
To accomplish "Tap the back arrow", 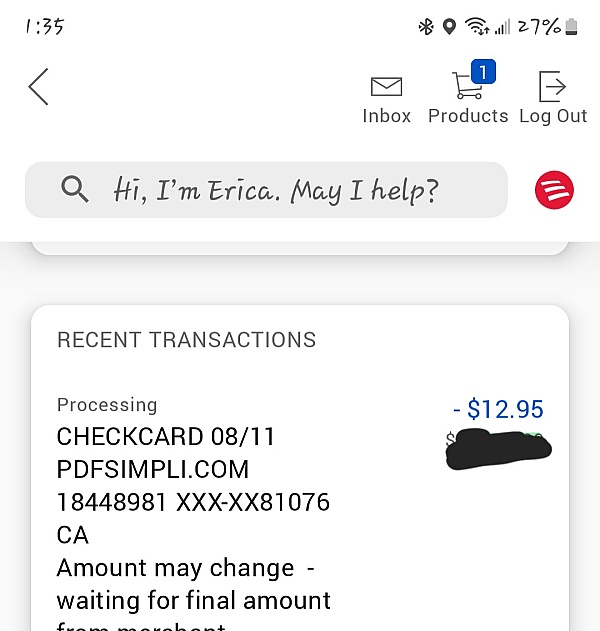I will tap(38, 87).
